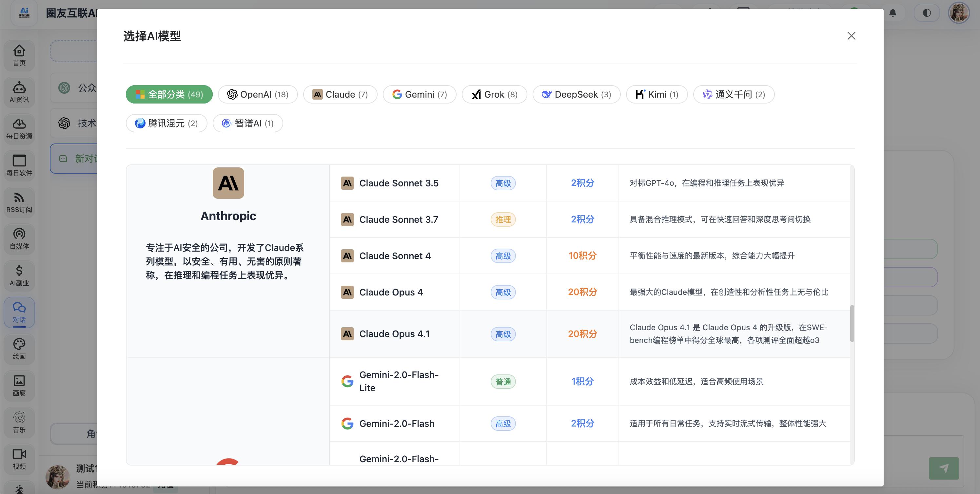The width and height of the screenshot is (980, 494).
Task: Select the 全部分类 (49) category tab
Action: [x=169, y=94]
